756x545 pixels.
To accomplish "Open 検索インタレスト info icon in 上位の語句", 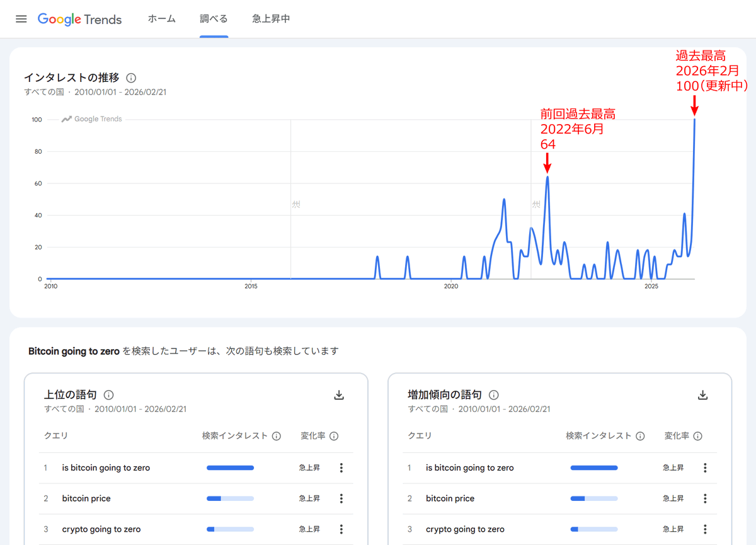I will pyautogui.click(x=276, y=436).
